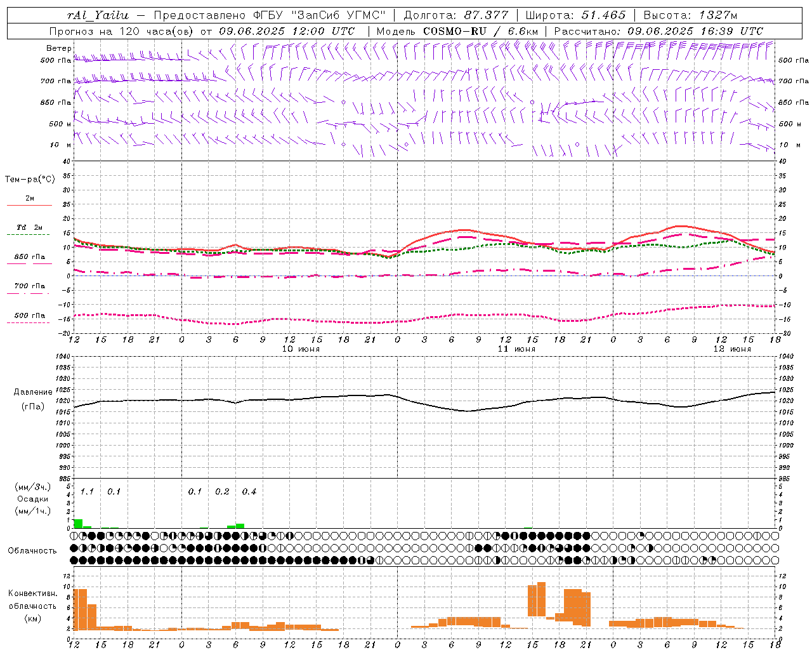
Task: Click the 10 июня date label
Action: (301, 349)
